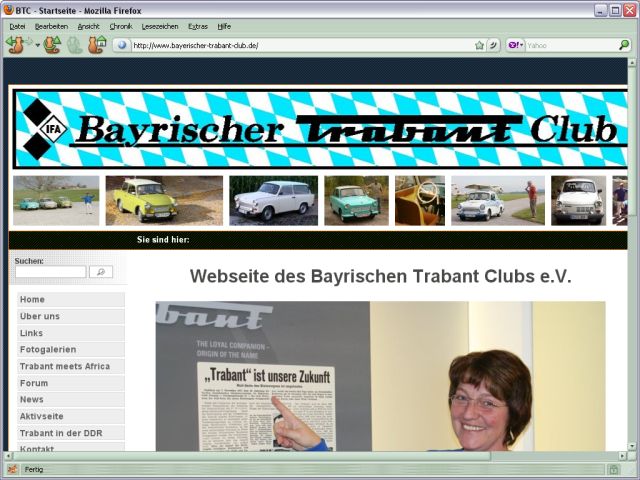The height and width of the screenshot is (480, 640).
Task: Open Trabant in der DDR page
Action: (71, 433)
